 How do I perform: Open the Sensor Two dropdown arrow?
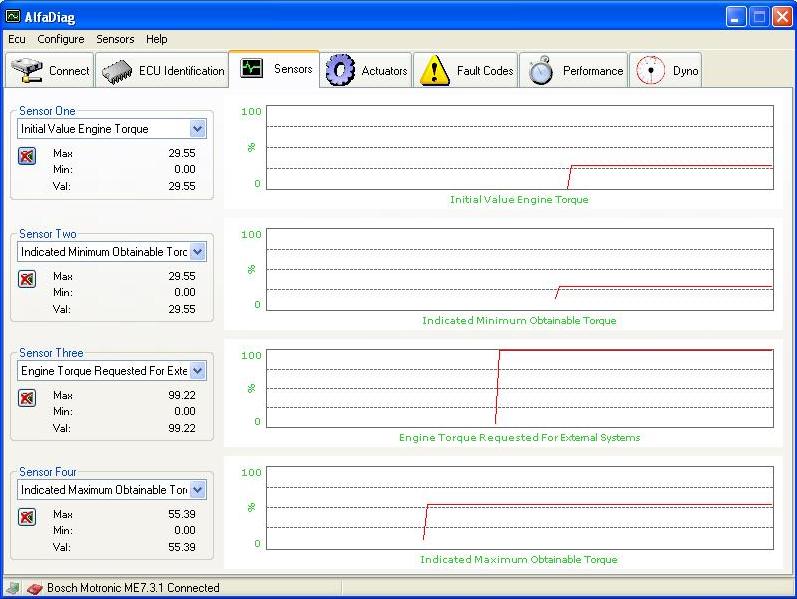(x=198, y=252)
